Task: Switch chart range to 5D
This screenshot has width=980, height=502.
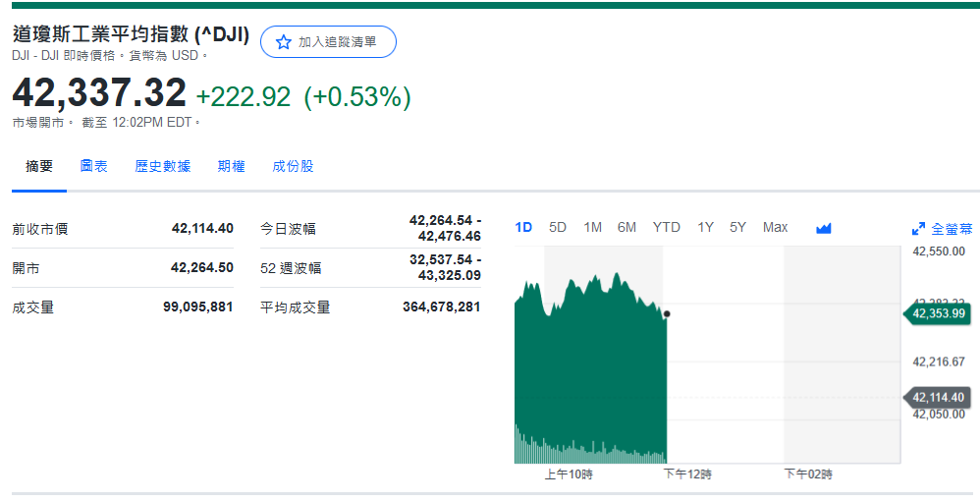Action: 558,228
